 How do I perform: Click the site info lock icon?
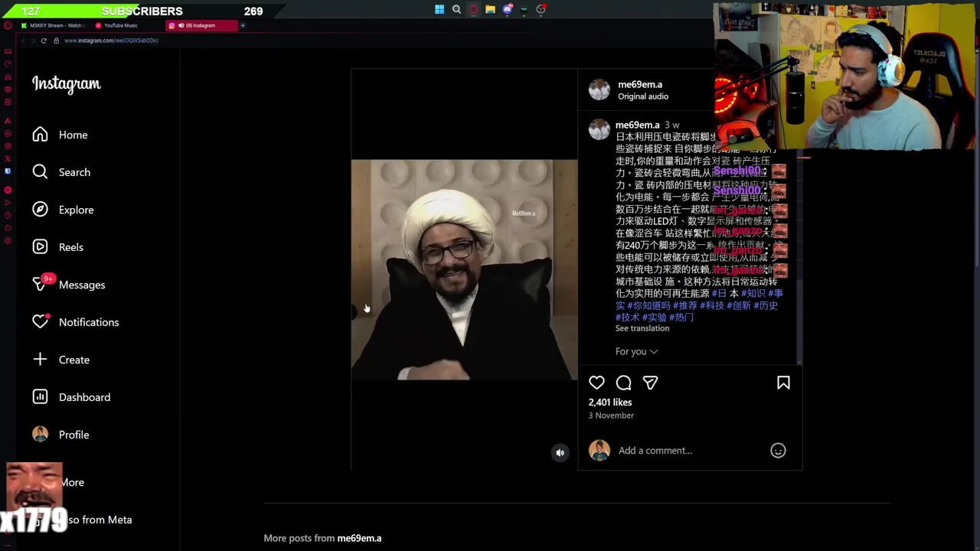(56, 41)
